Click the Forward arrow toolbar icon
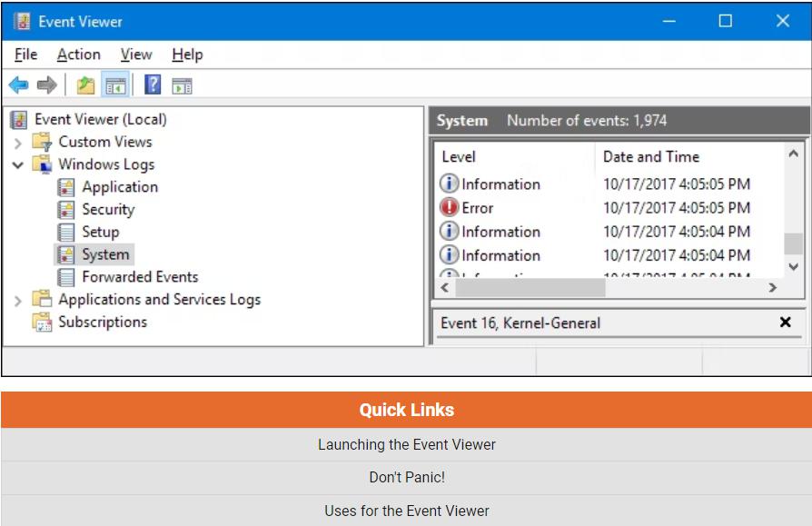812x526 pixels. [x=46, y=84]
